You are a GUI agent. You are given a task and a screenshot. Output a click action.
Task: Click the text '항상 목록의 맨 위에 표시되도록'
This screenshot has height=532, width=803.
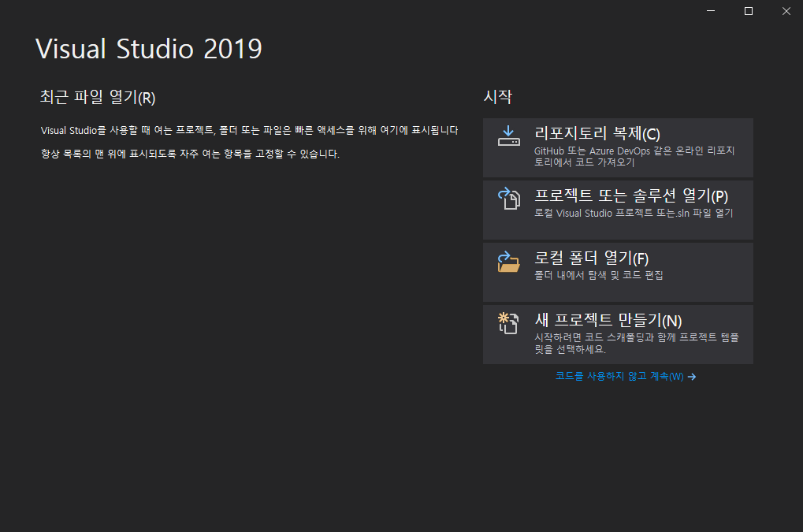pyautogui.click(x=109, y=154)
